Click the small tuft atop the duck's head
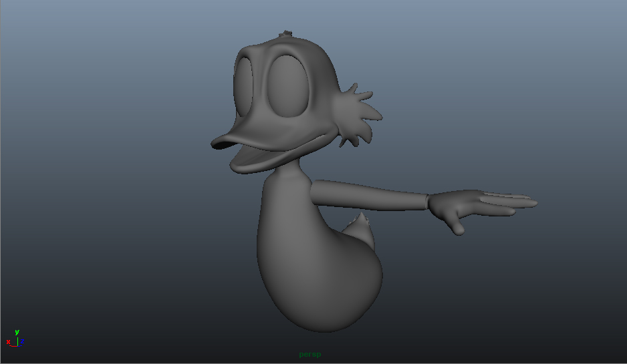Image resolution: width=627 pixels, height=364 pixels. [286, 33]
